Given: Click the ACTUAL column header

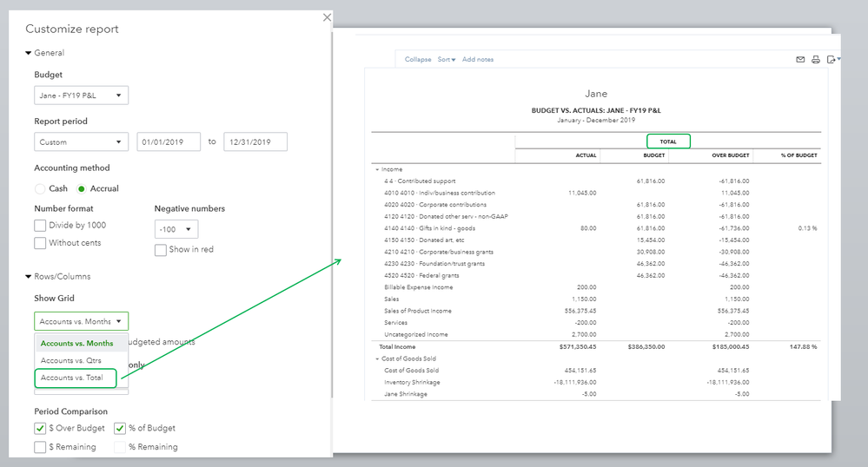Looking at the screenshot, I should click(x=586, y=155).
